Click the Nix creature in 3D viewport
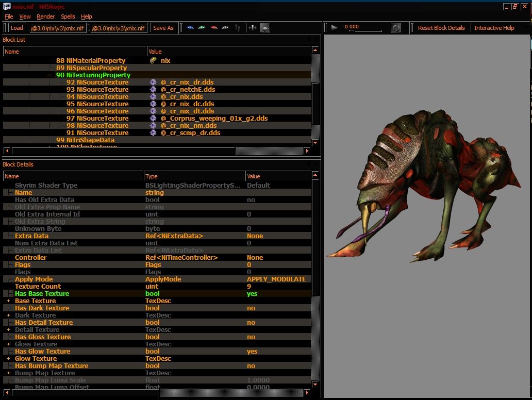 (x=424, y=185)
